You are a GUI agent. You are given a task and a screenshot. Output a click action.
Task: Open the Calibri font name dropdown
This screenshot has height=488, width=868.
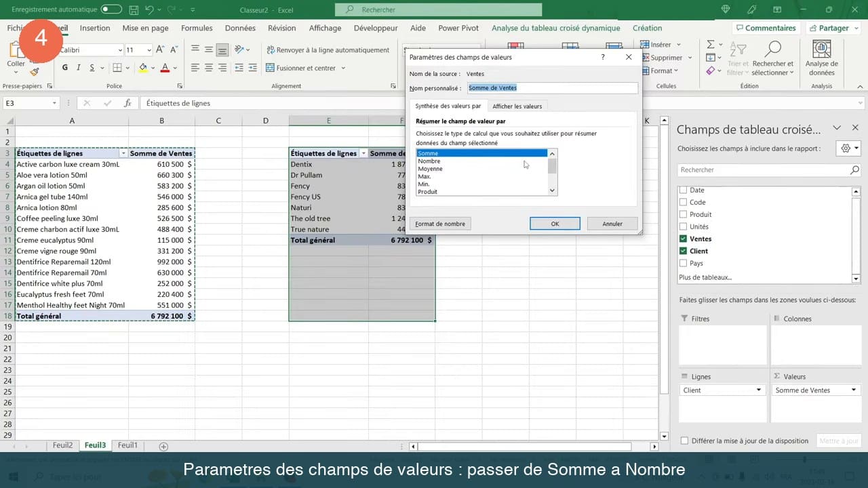click(120, 50)
